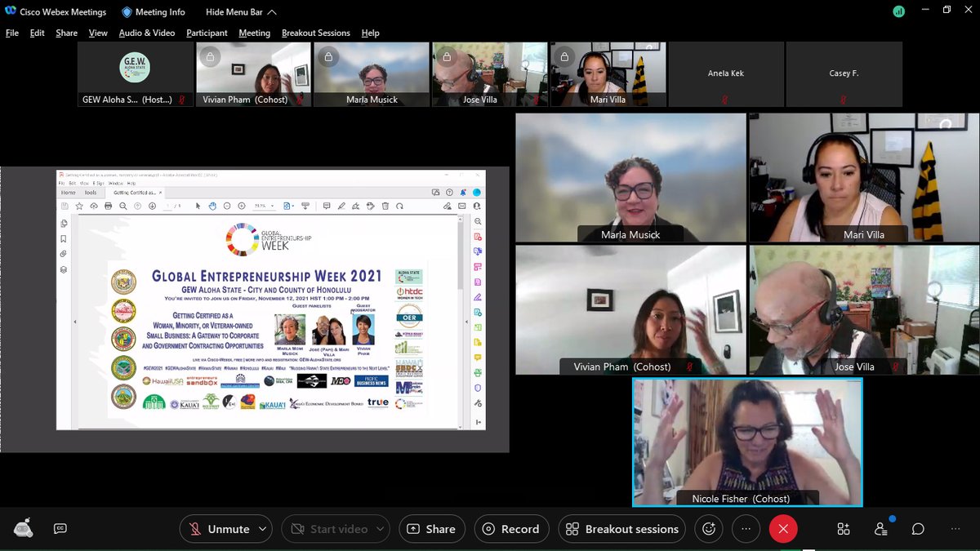The height and width of the screenshot is (551, 980).
Task: Select Nicole Fisher's highlighted video tile
Action: pos(747,442)
